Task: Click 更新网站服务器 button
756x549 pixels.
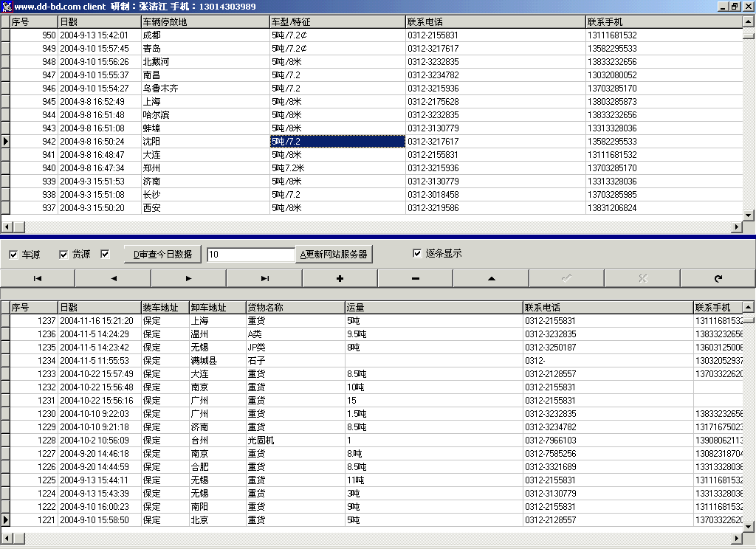Action: (333, 255)
